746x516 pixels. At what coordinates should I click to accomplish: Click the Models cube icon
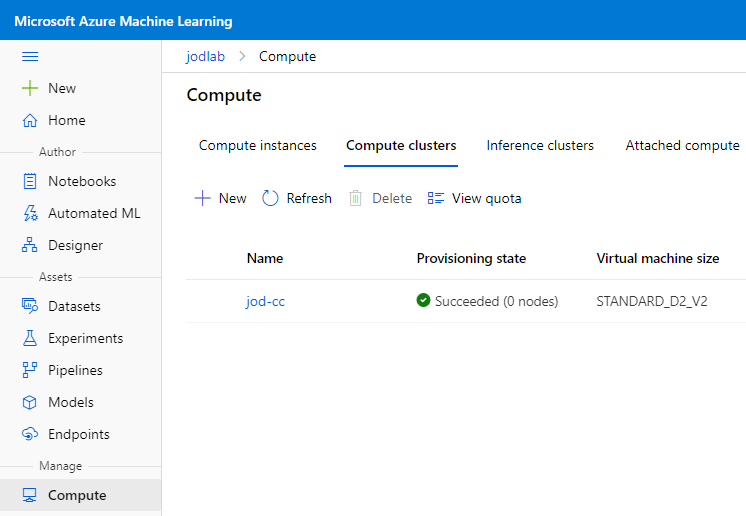tap(30, 402)
